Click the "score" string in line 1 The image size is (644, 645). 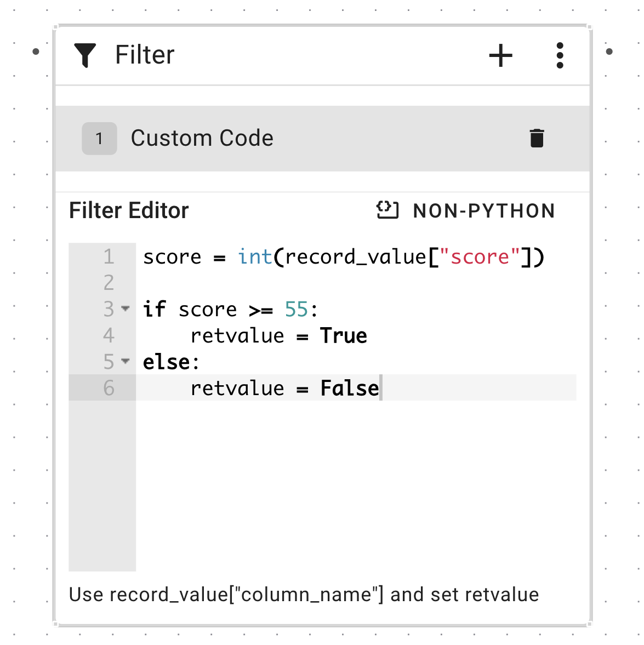tap(480, 257)
